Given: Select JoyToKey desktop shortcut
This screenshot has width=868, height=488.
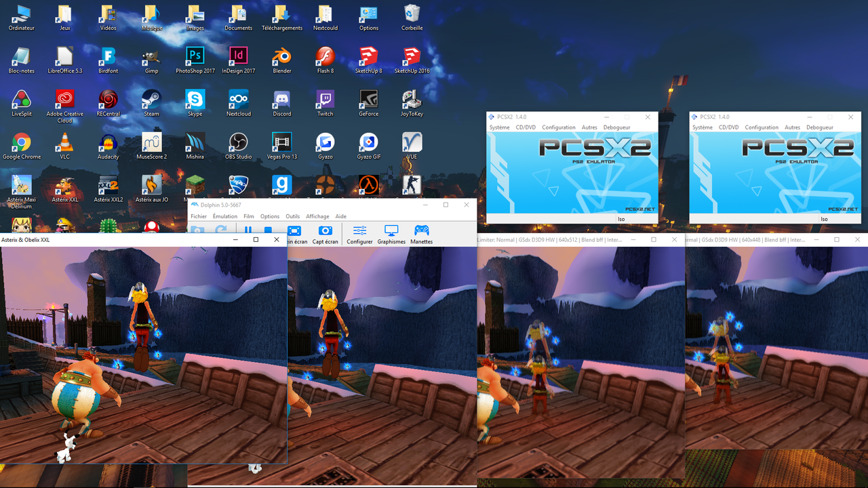Looking at the screenshot, I should click(x=412, y=103).
